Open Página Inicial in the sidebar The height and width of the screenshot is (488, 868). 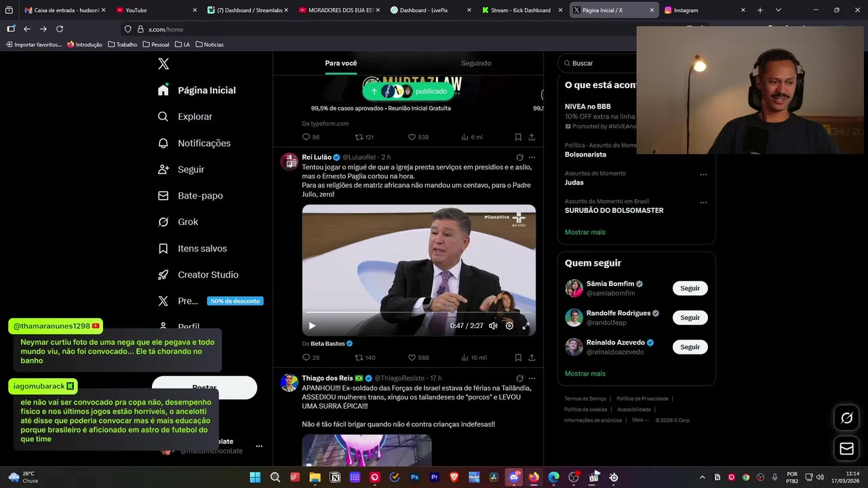click(197, 90)
